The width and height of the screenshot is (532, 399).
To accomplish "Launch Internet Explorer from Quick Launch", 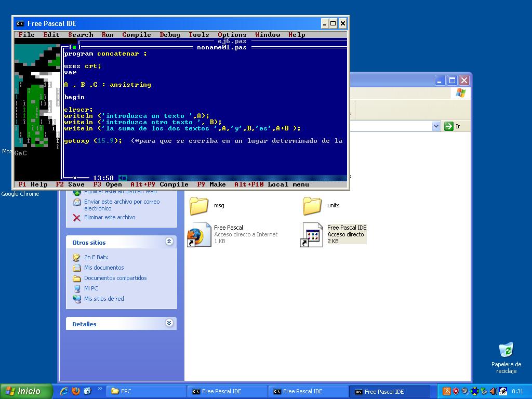I will coord(64,391).
